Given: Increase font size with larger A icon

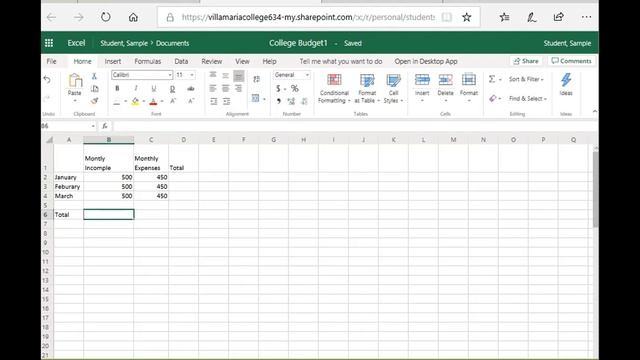Looking at the screenshot, I should [173, 101].
